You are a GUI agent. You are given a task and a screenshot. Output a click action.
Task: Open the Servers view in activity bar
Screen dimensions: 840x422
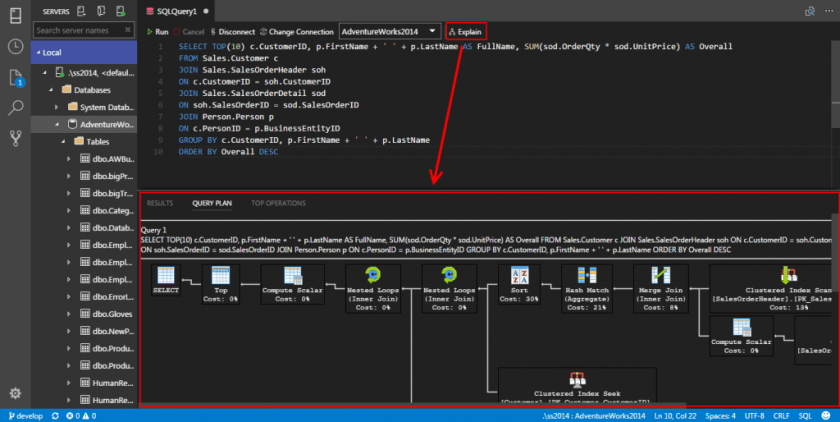point(16,15)
